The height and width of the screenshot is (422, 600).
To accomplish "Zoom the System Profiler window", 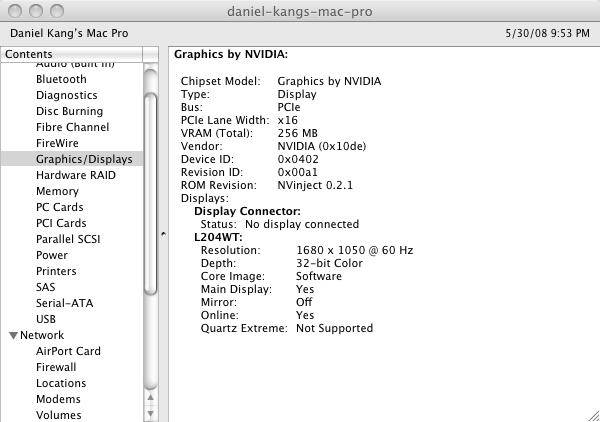I will pyautogui.click(x=57, y=11).
